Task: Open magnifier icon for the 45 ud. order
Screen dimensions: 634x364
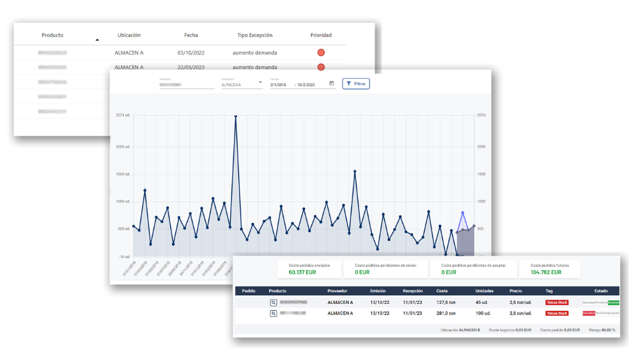Action: (x=273, y=303)
